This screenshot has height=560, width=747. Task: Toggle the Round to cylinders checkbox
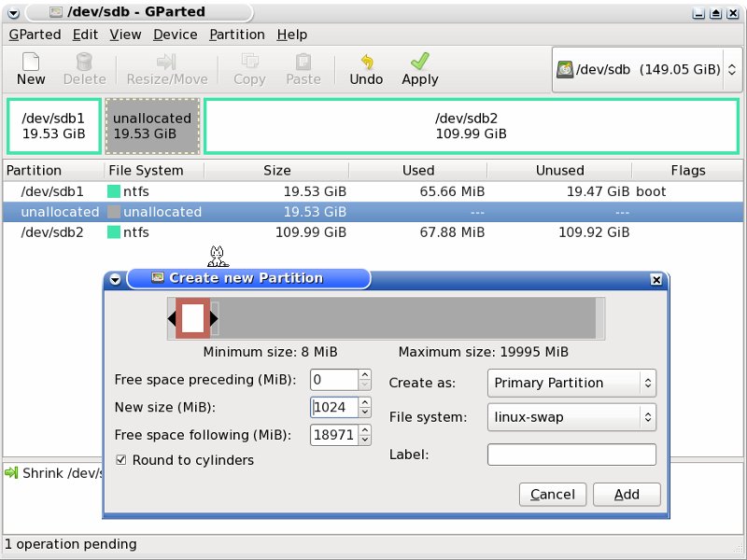(121, 460)
